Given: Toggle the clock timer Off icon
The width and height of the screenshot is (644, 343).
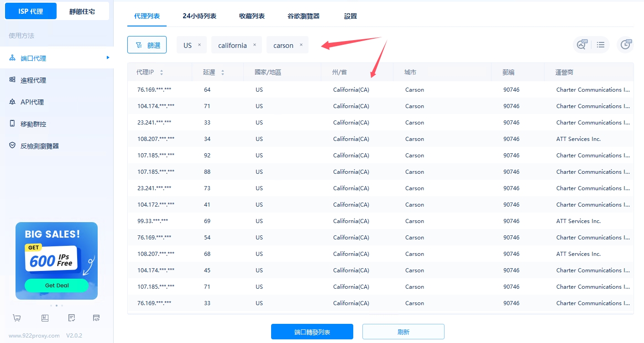Looking at the screenshot, I should (625, 45).
